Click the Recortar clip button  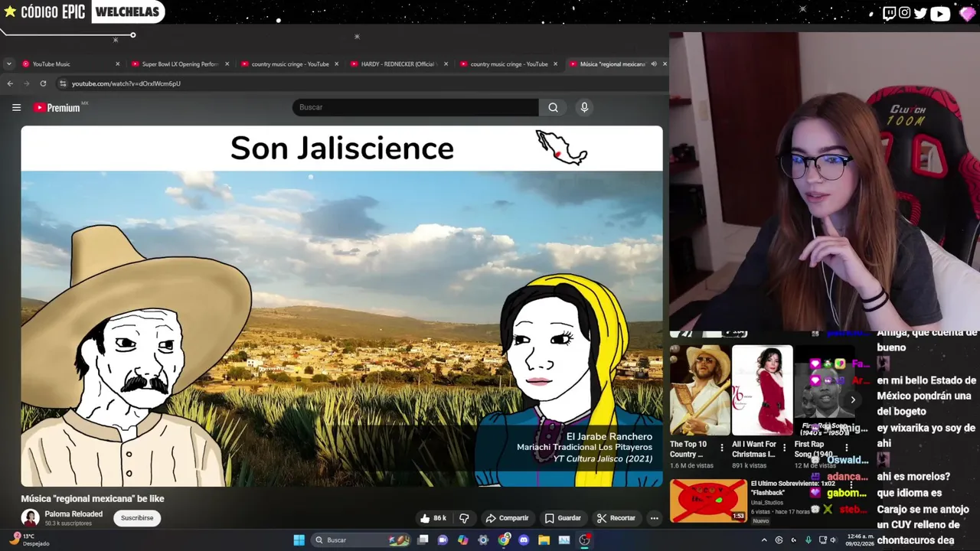(616, 518)
